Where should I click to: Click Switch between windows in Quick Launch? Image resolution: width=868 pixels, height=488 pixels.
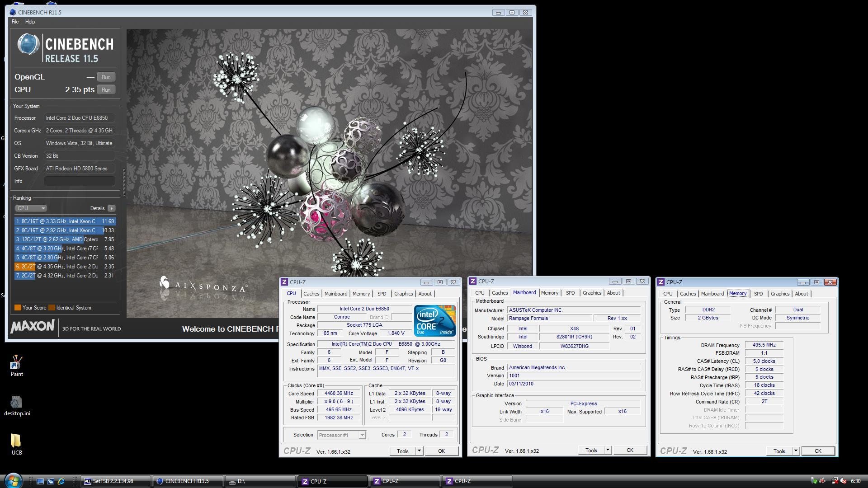click(51, 481)
